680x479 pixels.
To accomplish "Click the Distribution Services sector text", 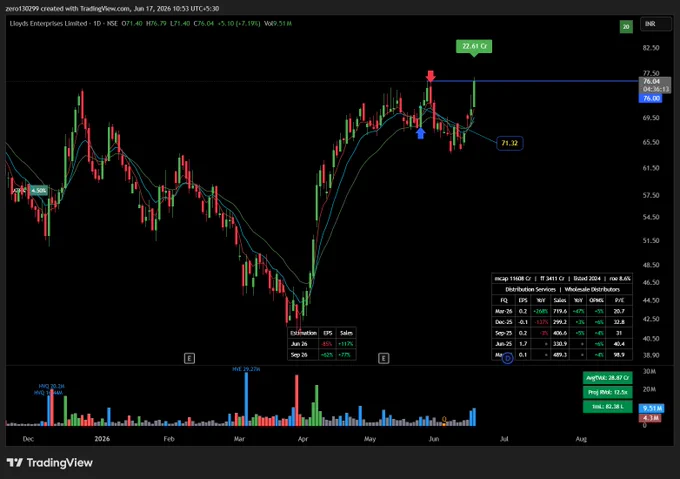I will click(x=530, y=290).
